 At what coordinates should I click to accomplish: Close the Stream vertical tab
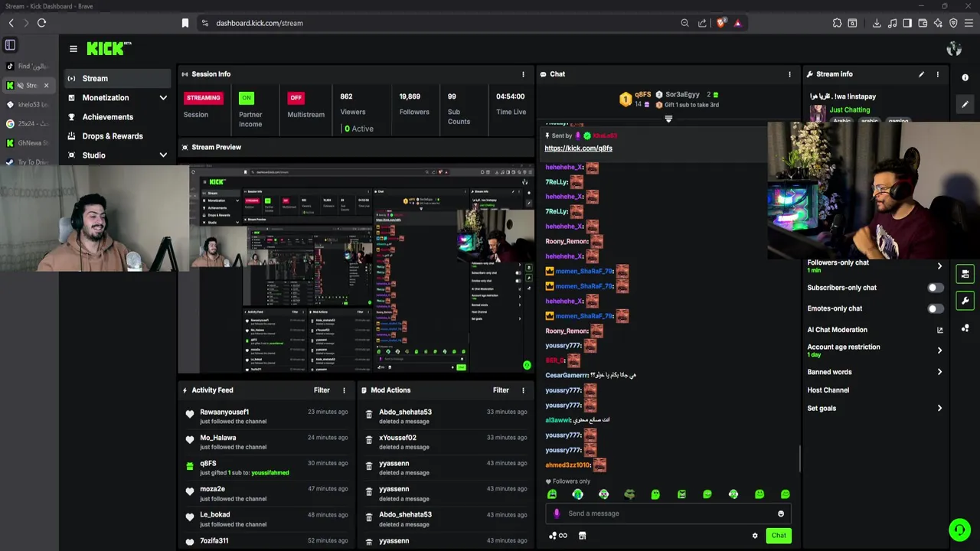46,85
